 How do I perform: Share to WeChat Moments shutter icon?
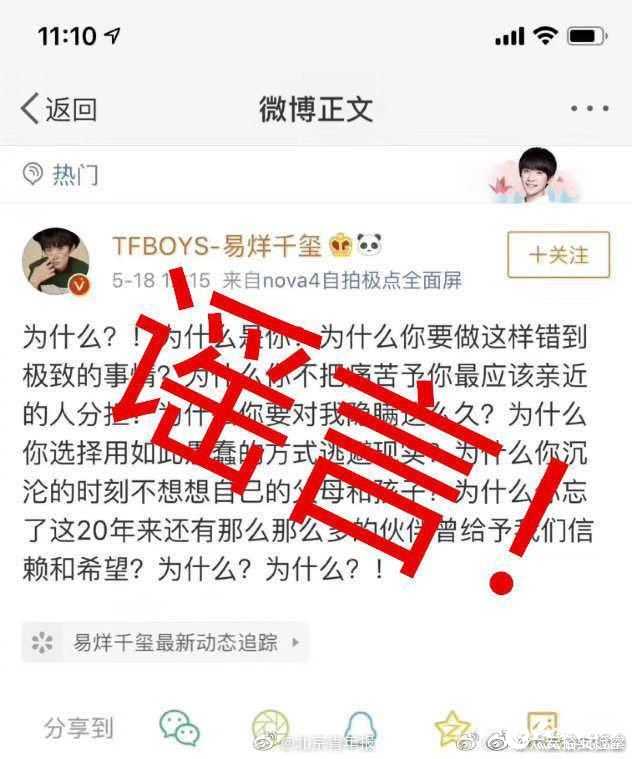coord(270,728)
